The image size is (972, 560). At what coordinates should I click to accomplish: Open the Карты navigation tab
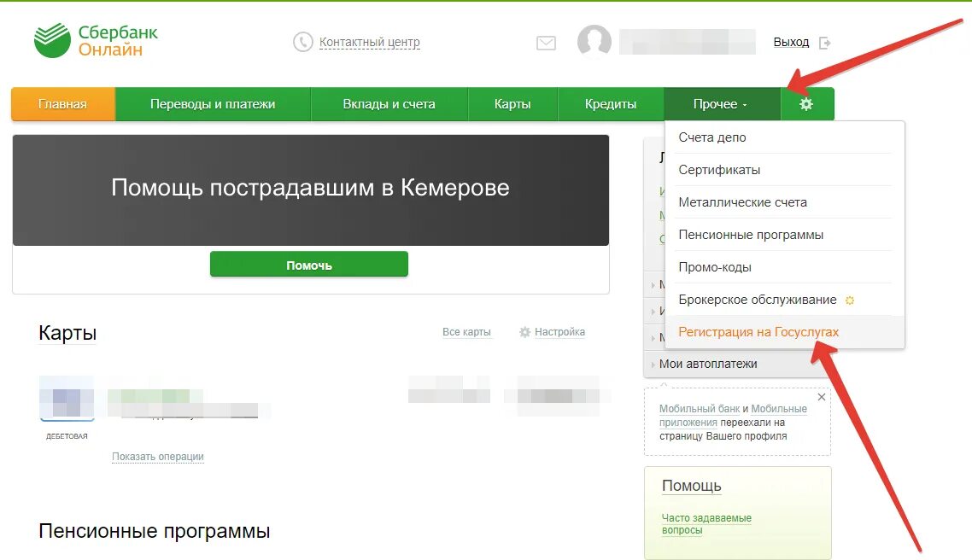tap(512, 104)
